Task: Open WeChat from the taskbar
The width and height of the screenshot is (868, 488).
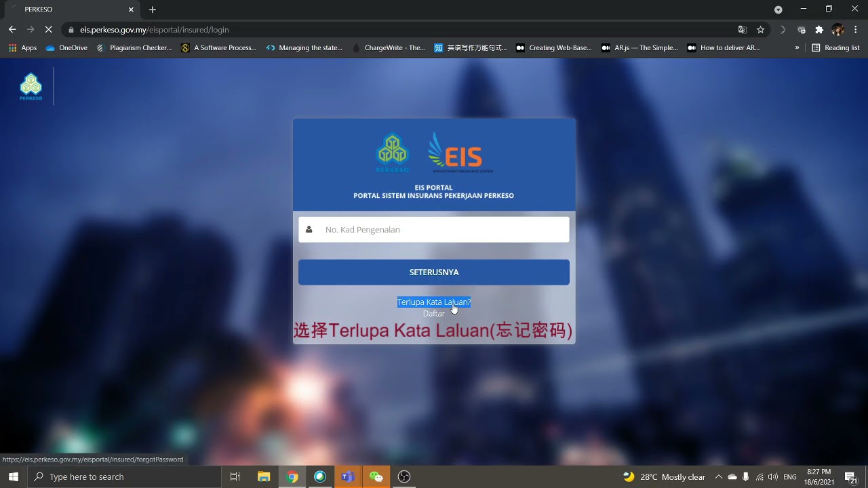Action: pyautogui.click(x=376, y=477)
